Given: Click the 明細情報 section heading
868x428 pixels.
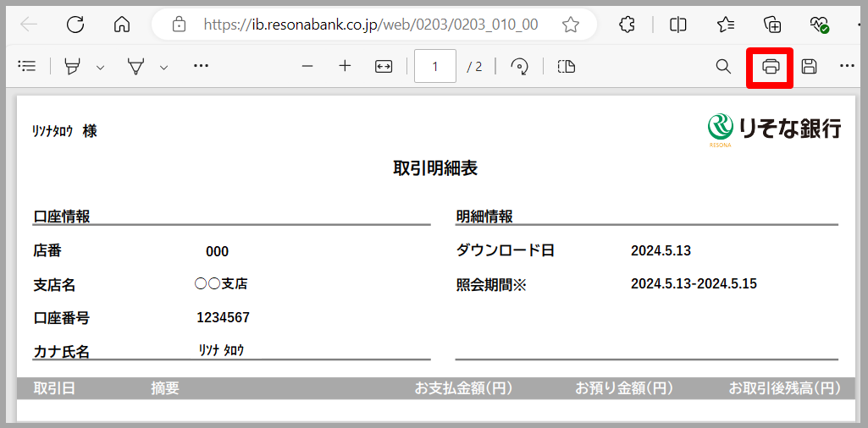Looking at the screenshot, I should [x=484, y=217].
